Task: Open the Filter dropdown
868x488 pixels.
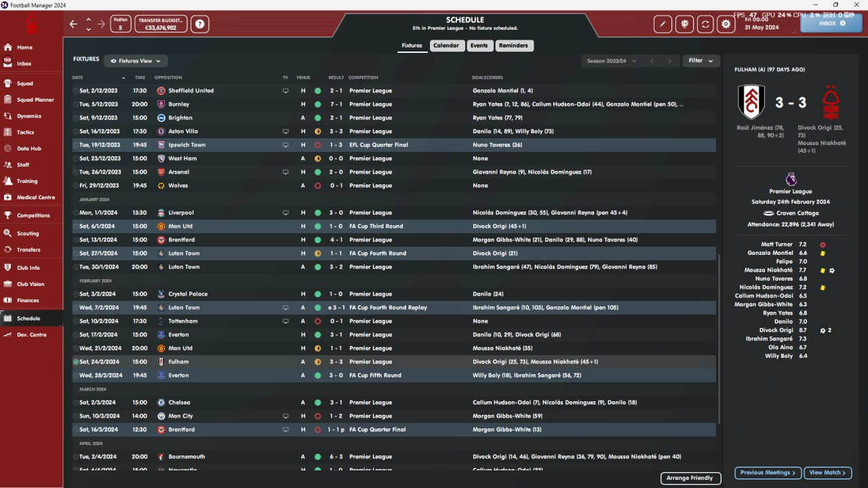Action: pyautogui.click(x=701, y=61)
